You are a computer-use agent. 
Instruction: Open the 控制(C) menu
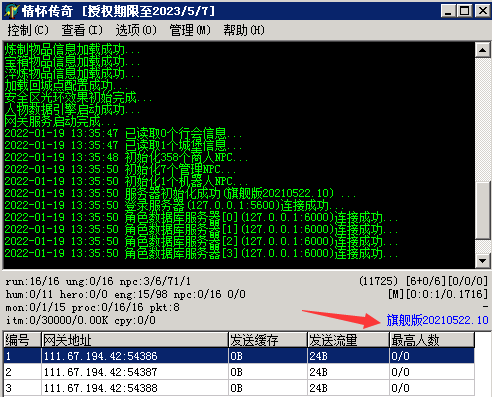click(x=28, y=30)
